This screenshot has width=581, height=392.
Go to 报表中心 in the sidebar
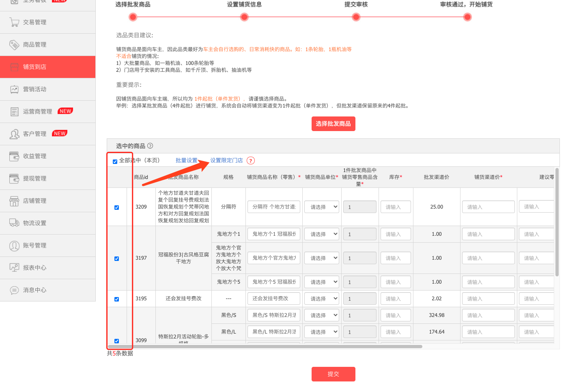coord(34,268)
